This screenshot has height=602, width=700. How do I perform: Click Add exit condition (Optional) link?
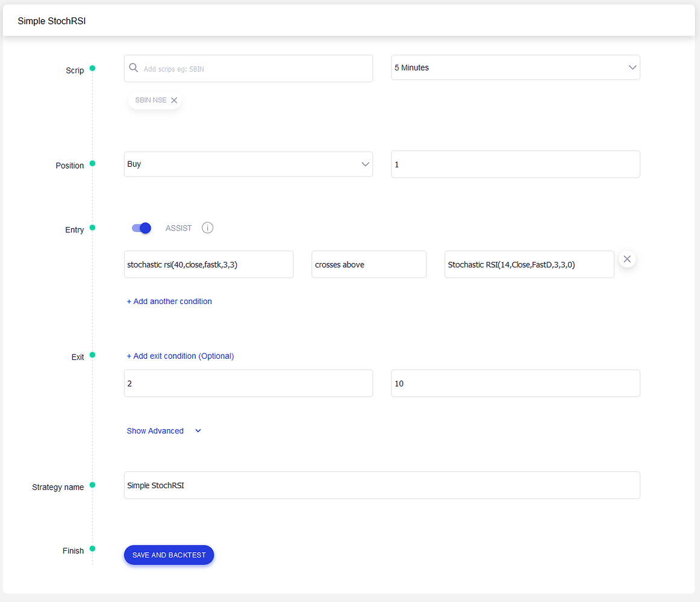tap(180, 356)
